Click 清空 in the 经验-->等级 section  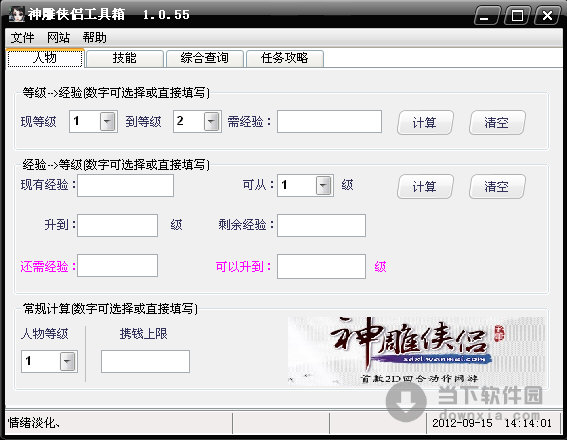click(x=497, y=187)
